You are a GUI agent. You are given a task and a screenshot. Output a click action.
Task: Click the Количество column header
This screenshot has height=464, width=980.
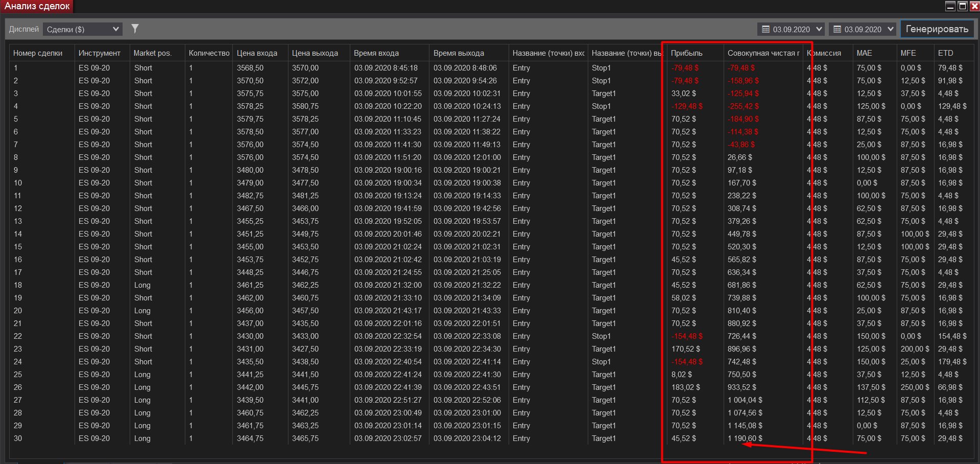point(209,53)
